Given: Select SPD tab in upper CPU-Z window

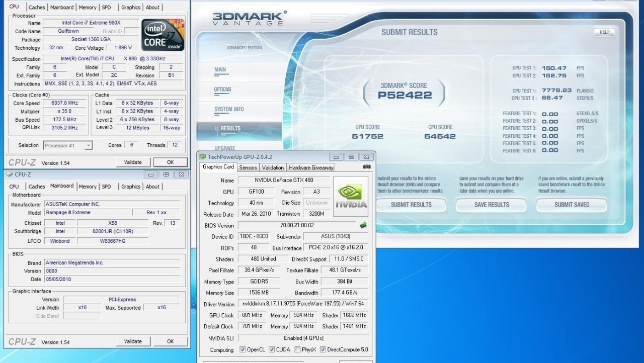Looking at the screenshot, I should coord(107,8).
